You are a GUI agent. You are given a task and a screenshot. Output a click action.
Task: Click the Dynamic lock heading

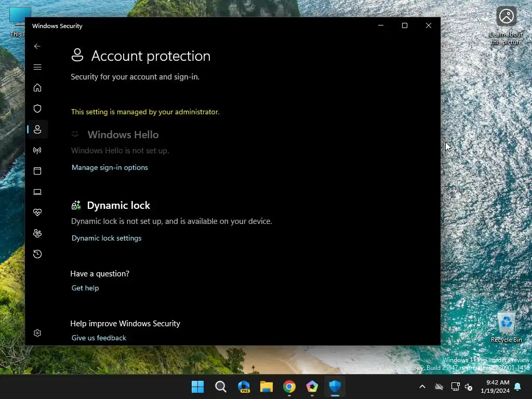point(118,205)
